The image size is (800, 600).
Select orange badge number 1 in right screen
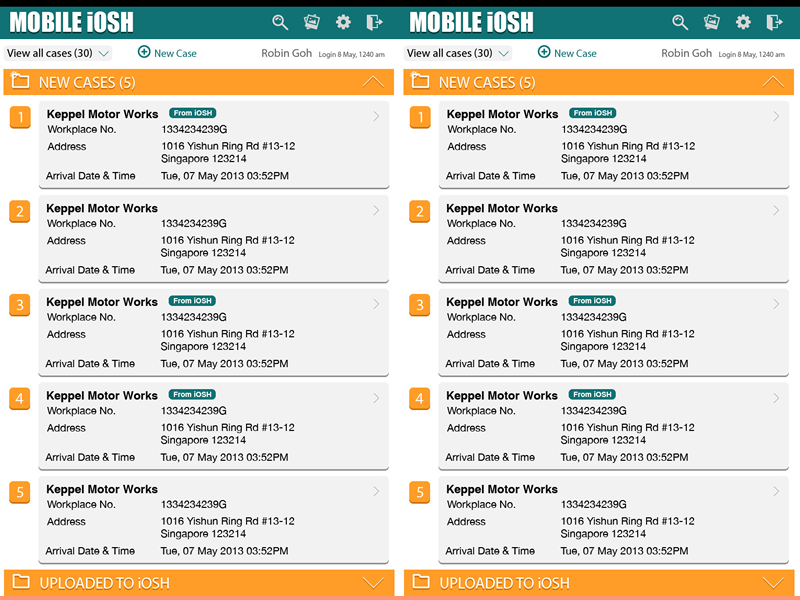point(420,117)
